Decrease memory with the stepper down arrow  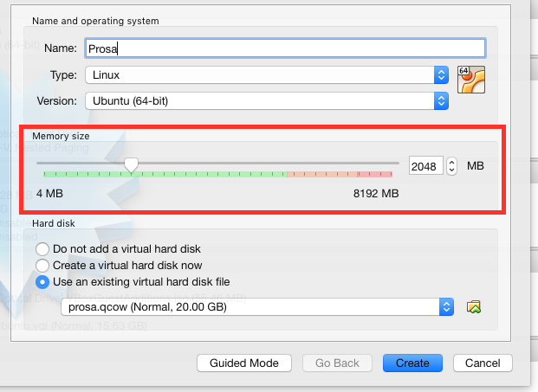click(452, 170)
